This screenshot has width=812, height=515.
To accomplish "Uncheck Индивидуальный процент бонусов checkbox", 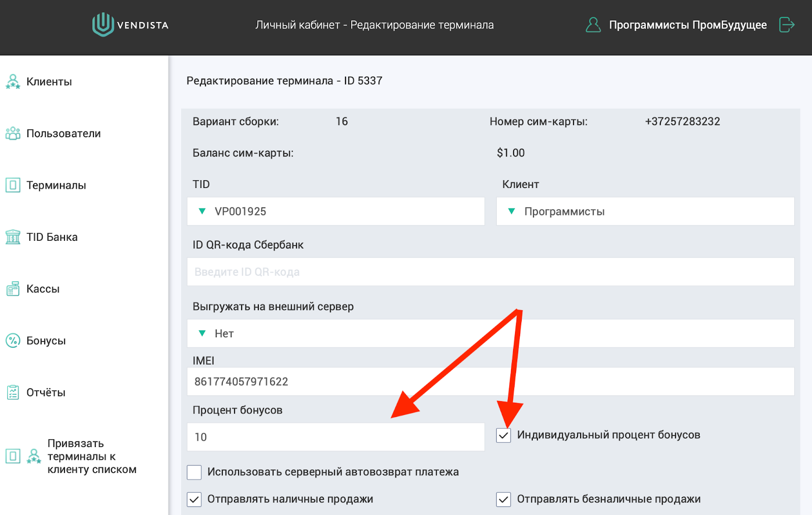I will [x=503, y=435].
